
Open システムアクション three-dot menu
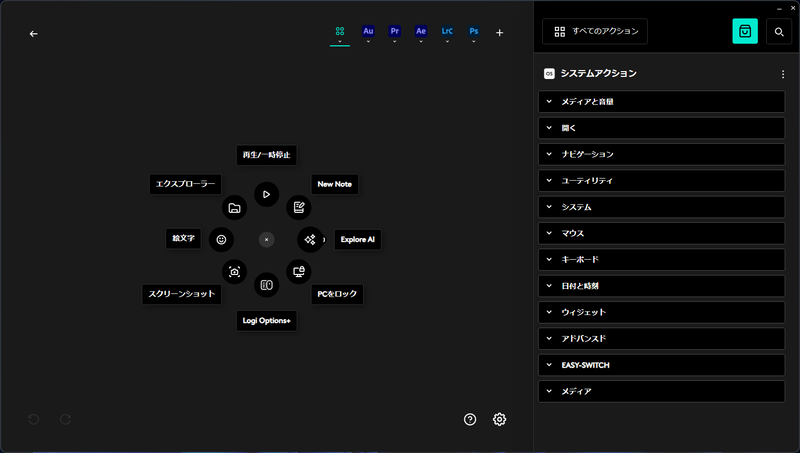pyautogui.click(x=783, y=74)
